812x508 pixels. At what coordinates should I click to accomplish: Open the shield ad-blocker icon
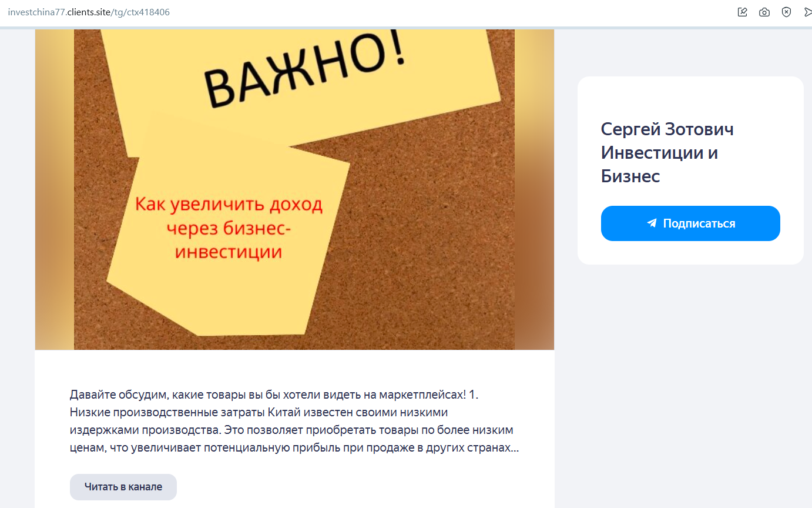pos(786,12)
